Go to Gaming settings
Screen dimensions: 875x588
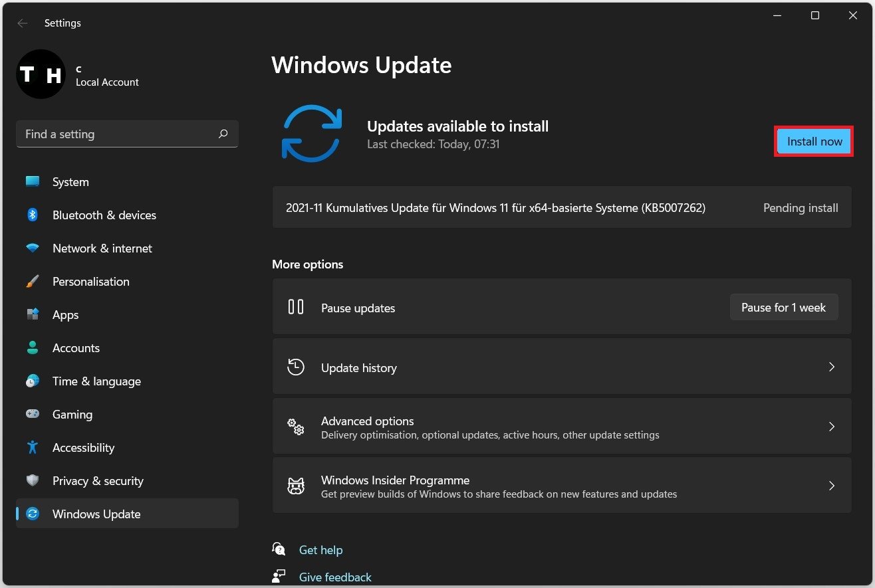[x=127, y=415]
